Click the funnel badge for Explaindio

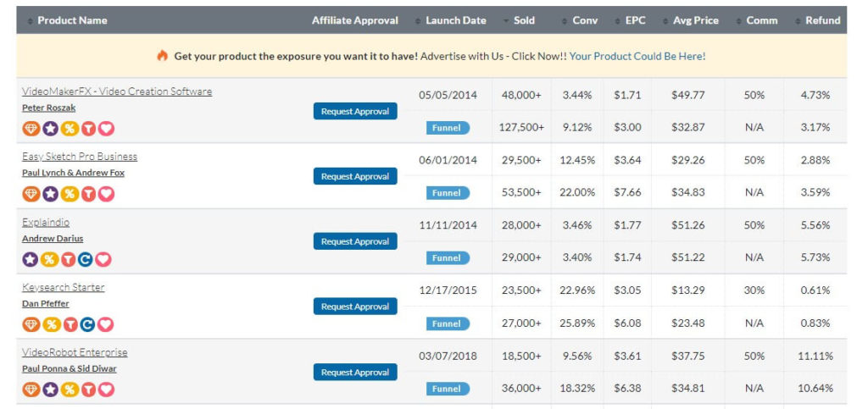[x=68, y=259]
